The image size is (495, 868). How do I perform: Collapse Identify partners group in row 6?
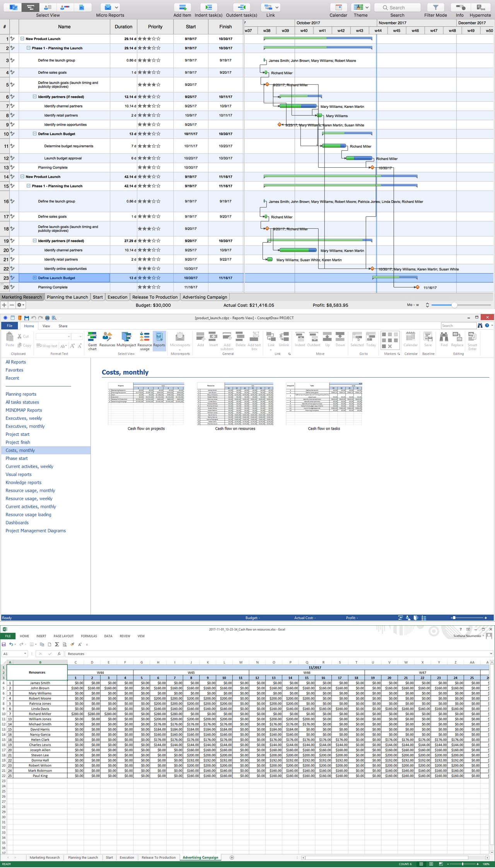34,97
